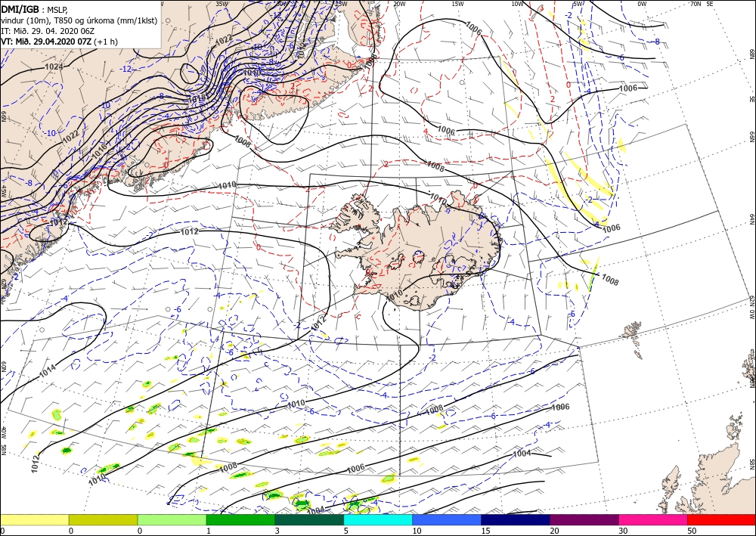Pick the cyan legend swatch
The image size is (756, 536).
click(378, 519)
